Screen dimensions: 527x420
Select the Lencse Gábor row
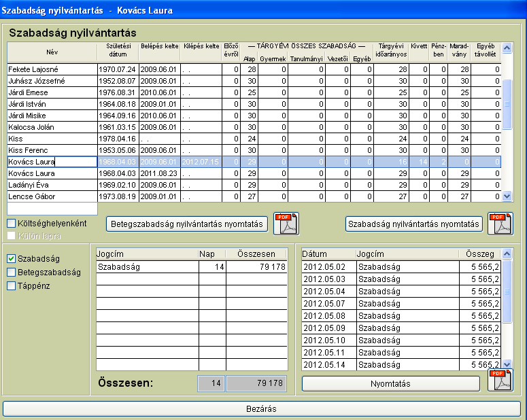[254, 196]
